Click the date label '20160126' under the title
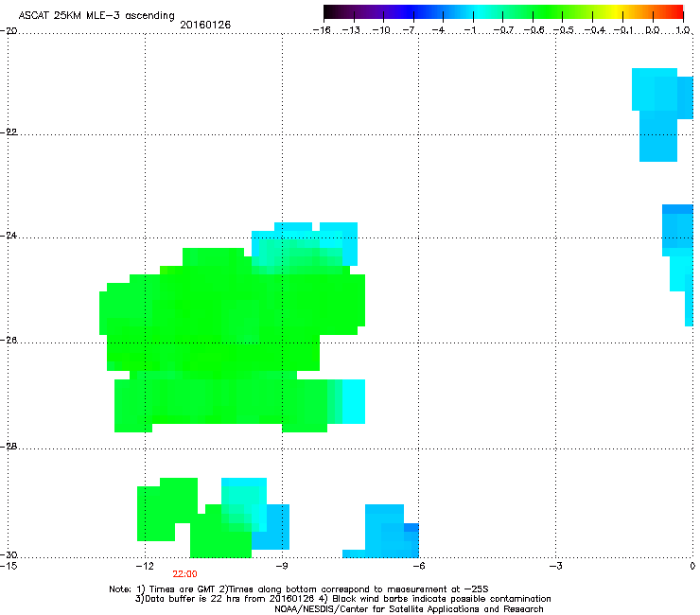 click(205, 25)
